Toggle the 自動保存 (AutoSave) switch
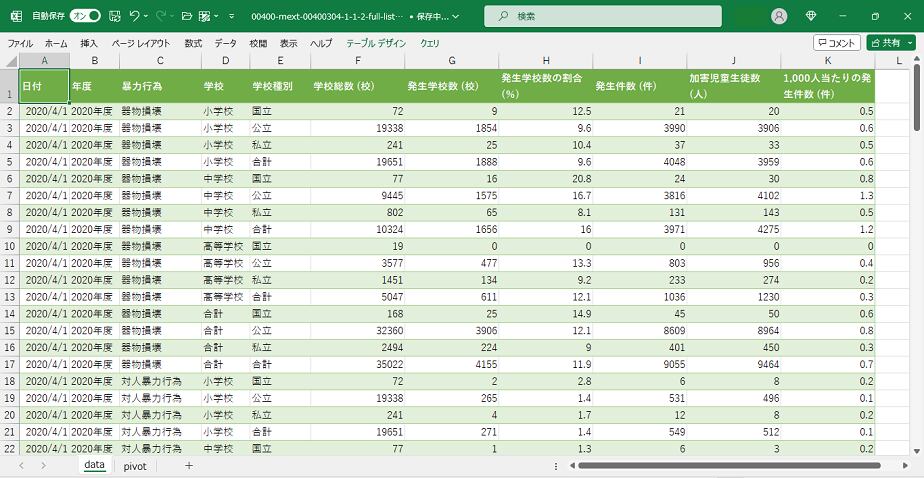This screenshot has height=478, width=924. (x=85, y=16)
